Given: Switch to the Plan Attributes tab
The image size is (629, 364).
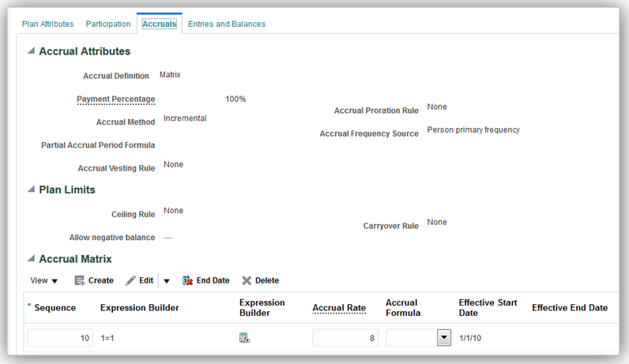Looking at the screenshot, I should click(48, 24).
